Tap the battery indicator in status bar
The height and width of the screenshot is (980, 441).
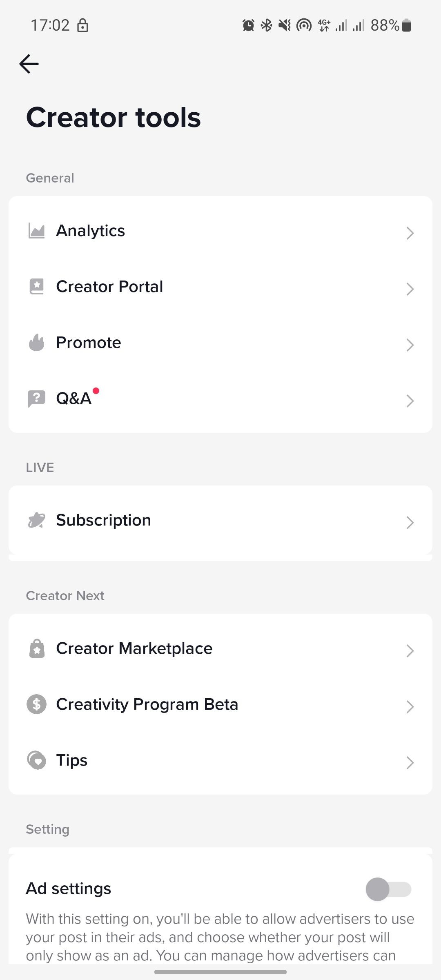406,25
